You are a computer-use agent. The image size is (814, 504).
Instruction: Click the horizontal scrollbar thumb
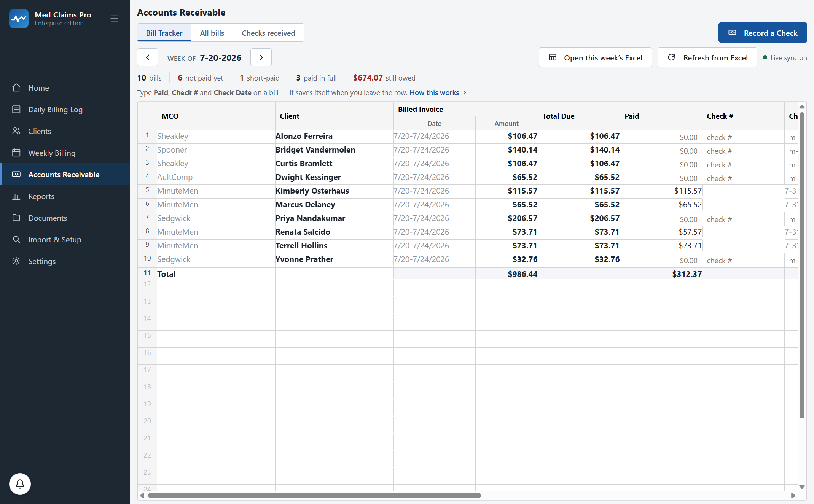click(314, 495)
